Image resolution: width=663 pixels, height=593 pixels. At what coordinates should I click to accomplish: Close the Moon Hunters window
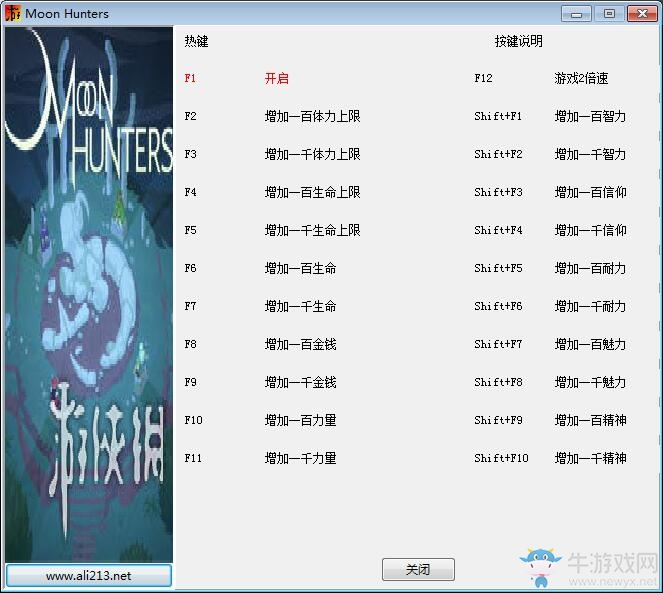point(642,14)
